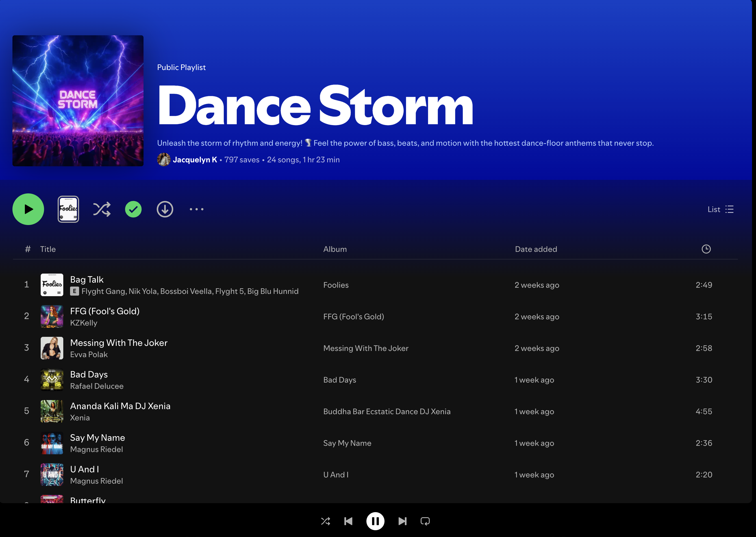Open artist Evva Polak's page
Viewport: 756px width, 537px height.
pos(89,355)
